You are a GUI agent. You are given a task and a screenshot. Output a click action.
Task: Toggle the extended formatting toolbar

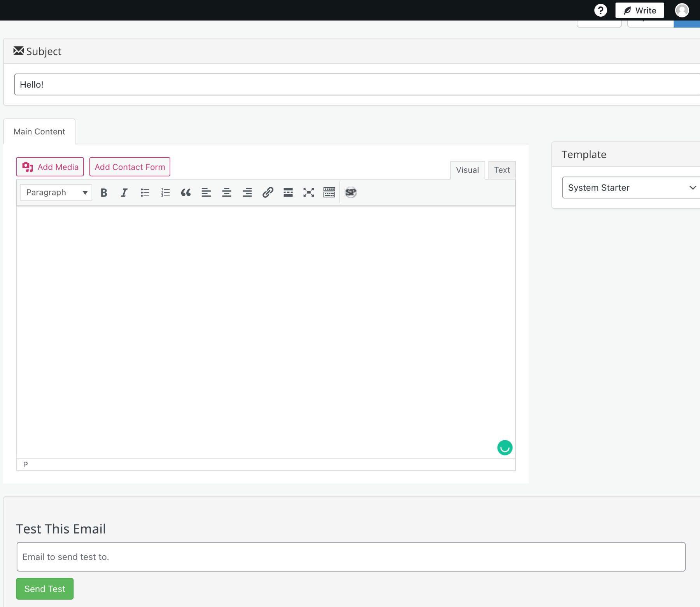[329, 192]
